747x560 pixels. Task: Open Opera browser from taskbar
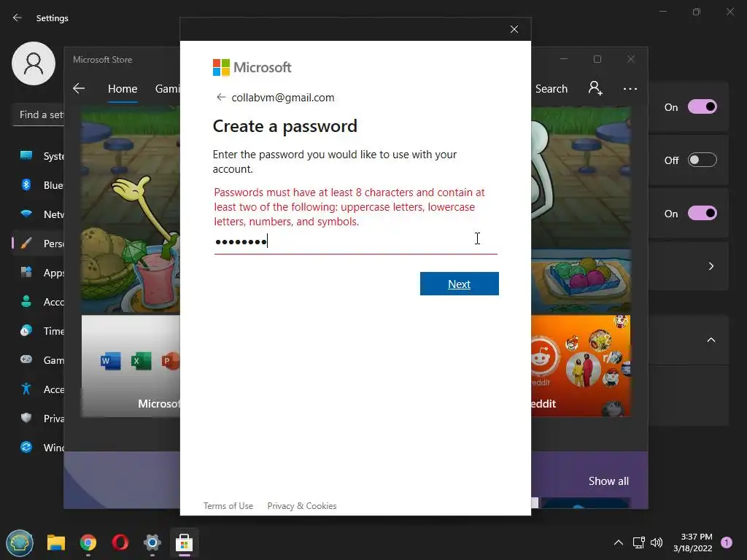tap(120, 542)
